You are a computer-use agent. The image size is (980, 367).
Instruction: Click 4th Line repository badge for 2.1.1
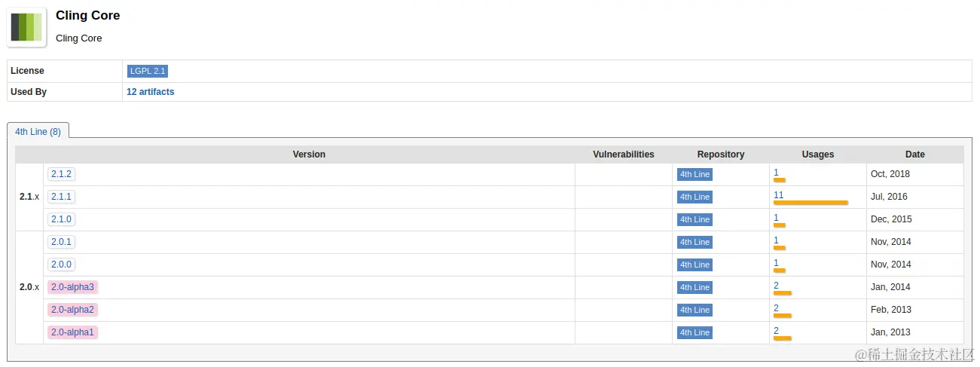click(695, 197)
